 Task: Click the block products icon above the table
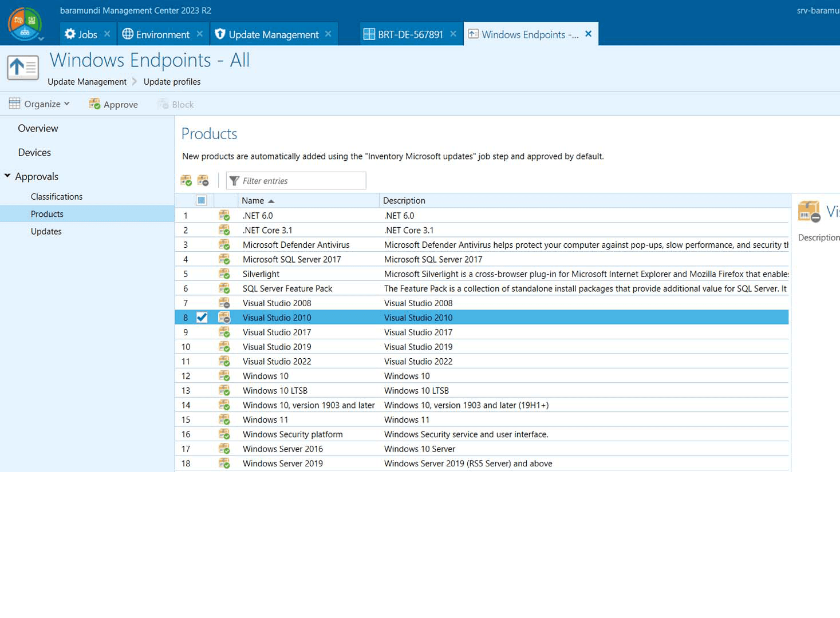[x=203, y=181]
